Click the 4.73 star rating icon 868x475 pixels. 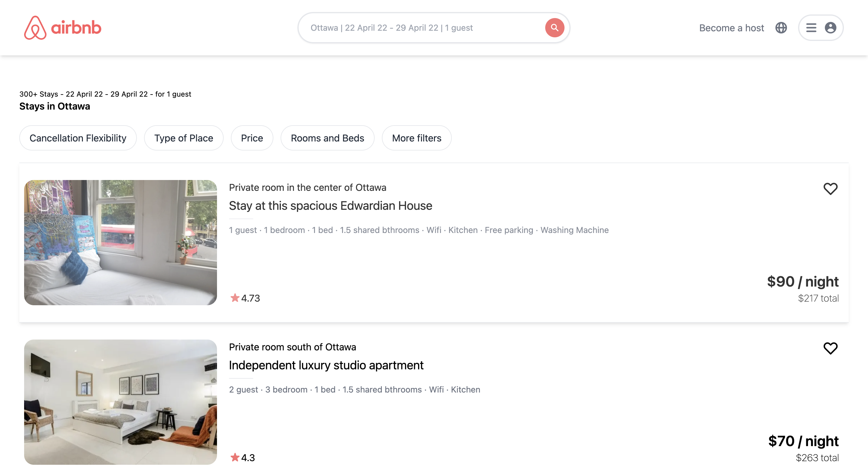pos(235,298)
